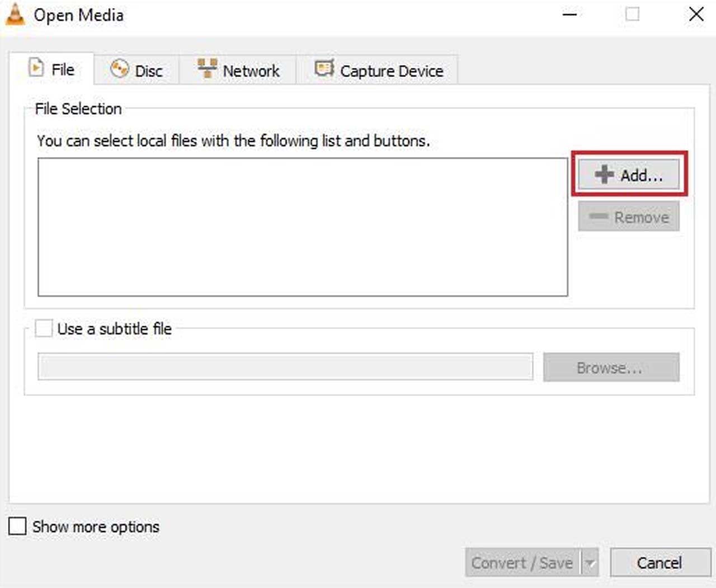Click the VLC cone icon in title bar
This screenshot has width=716, height=588.
[x=15, y=15]
